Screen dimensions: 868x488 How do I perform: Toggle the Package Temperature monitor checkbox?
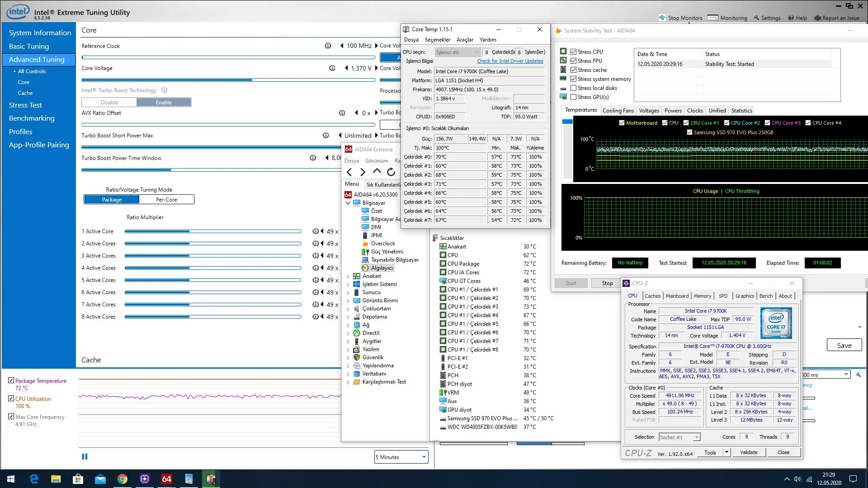[11, 380]
